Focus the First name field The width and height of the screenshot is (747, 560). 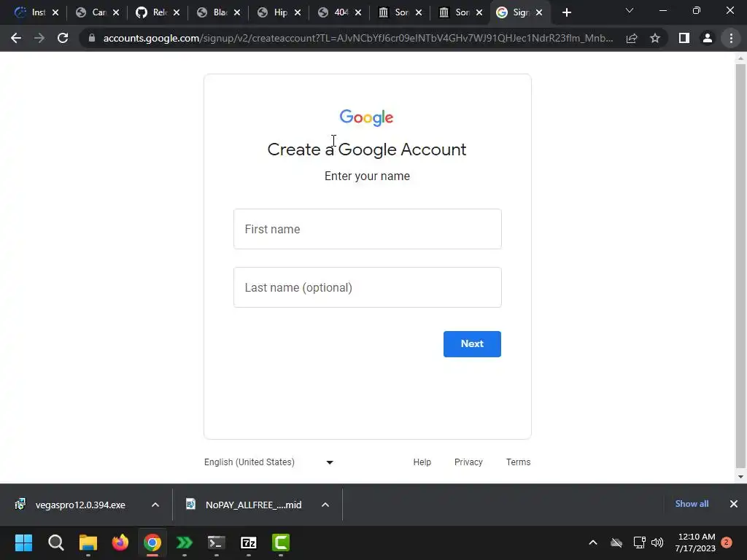[368, 229]
